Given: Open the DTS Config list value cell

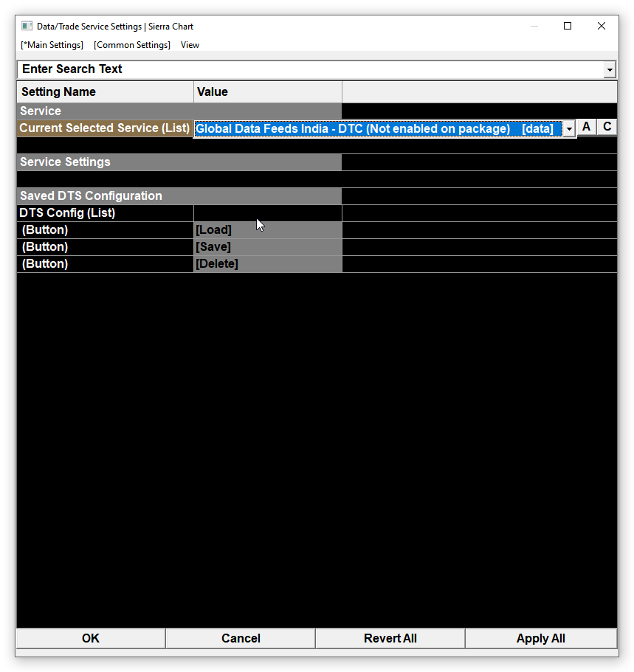Looking at the screenshot, I should pyautogui.click(x=268, y=213).
